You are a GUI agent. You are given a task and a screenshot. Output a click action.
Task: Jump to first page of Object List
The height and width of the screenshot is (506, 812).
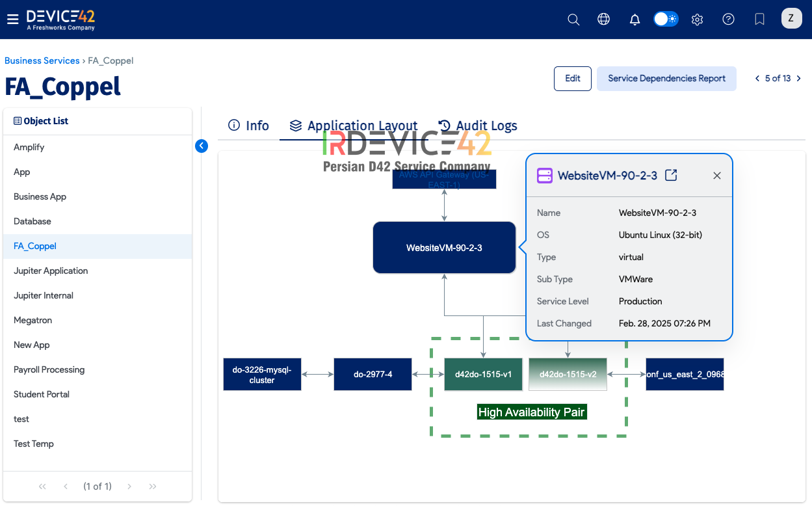point(42,486)
